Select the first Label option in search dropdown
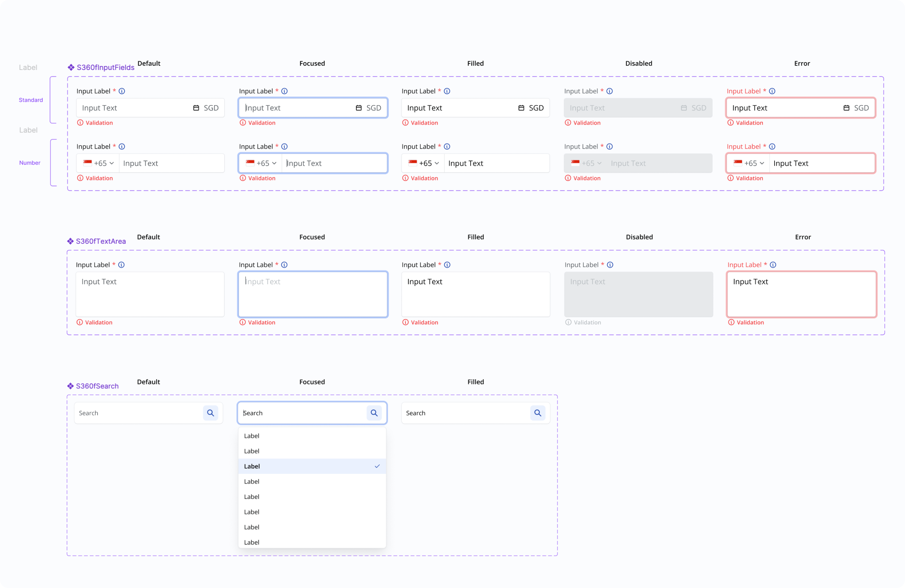The height and width of the screenshot is (588, 905). [312, 436]
